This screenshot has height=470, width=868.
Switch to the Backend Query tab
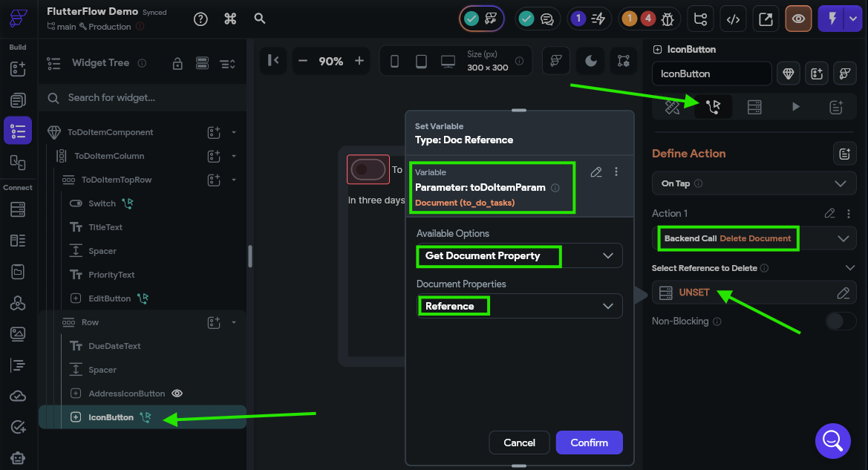(754, 107)
